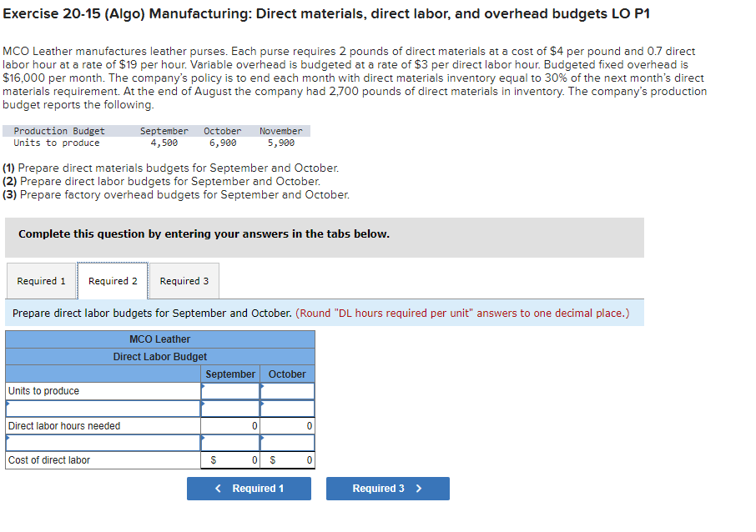Switch to the Required 3 tab
756x532 pixels.
[184, 281]
